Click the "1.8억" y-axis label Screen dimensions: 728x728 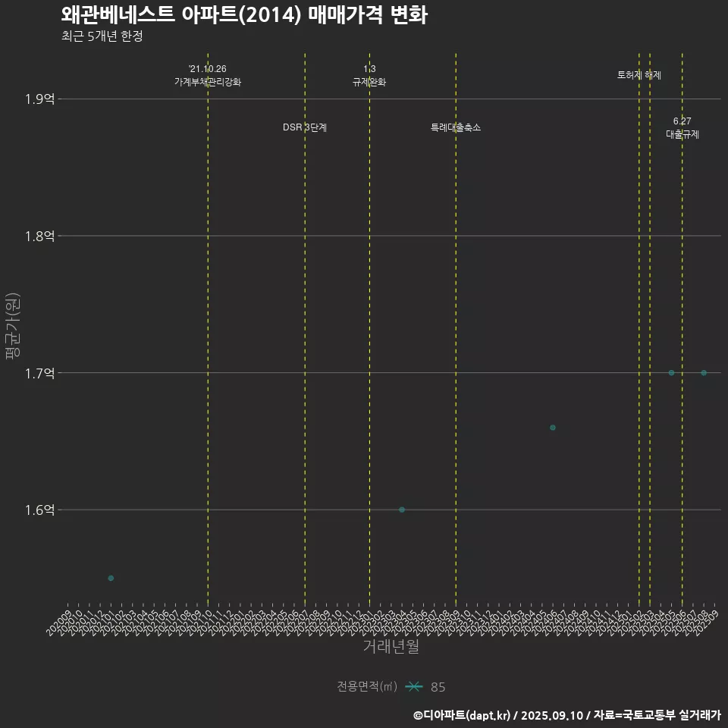[39, 236]
